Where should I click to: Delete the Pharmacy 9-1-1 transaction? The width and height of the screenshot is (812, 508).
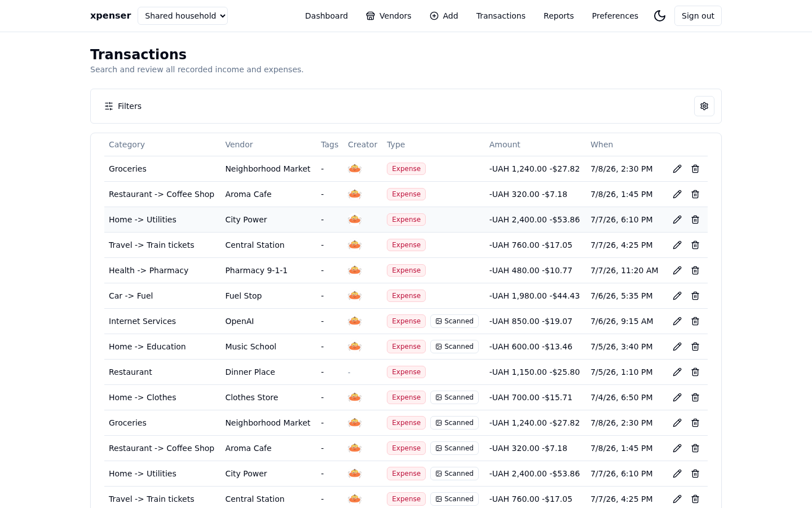(695, 270)
